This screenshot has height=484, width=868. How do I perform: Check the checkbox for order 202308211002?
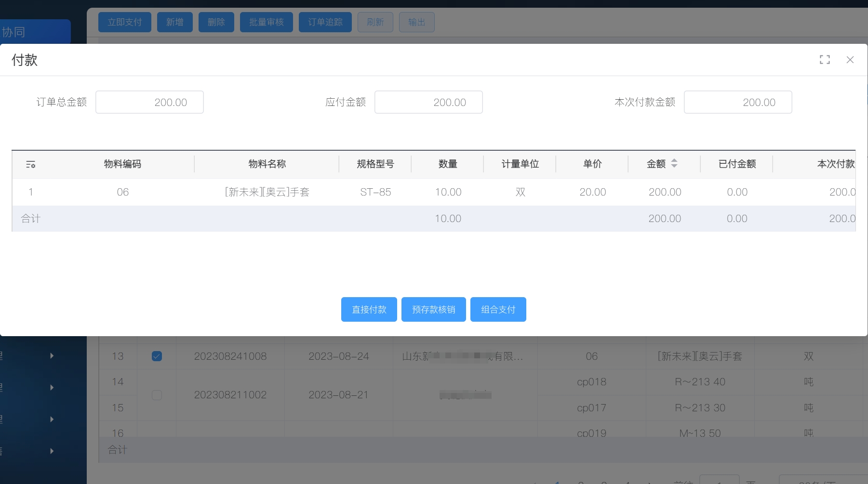tap(157, 395)
